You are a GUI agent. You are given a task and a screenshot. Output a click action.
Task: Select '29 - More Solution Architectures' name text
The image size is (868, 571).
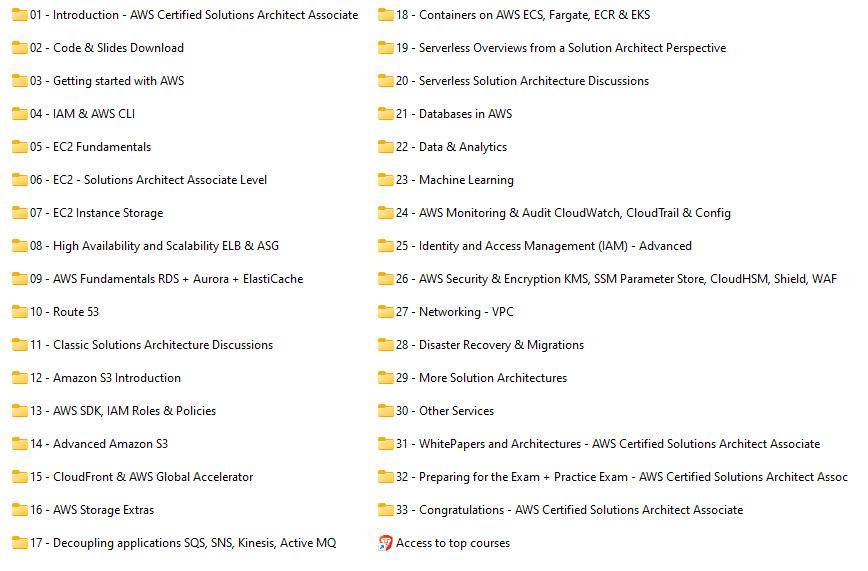pyautogui.click(x=482, y=378)
